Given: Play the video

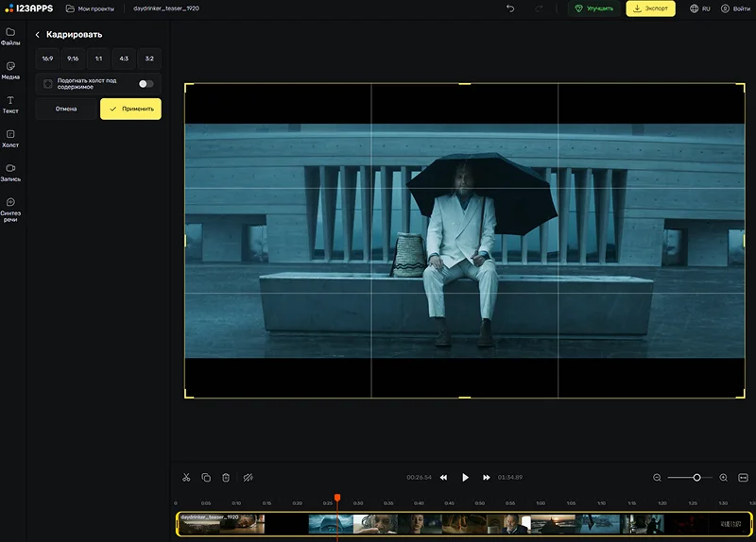Looking at the screenshot, I should click(x=465, y=478).
